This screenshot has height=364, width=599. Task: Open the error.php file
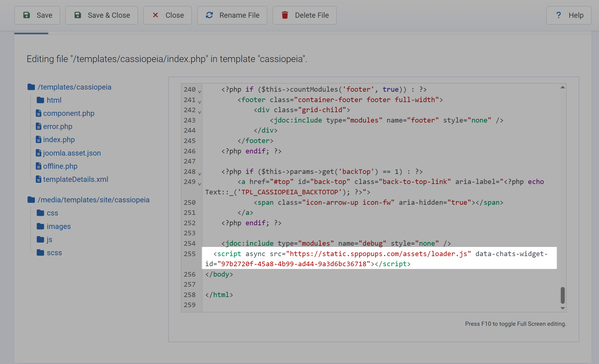pos(57,127)
